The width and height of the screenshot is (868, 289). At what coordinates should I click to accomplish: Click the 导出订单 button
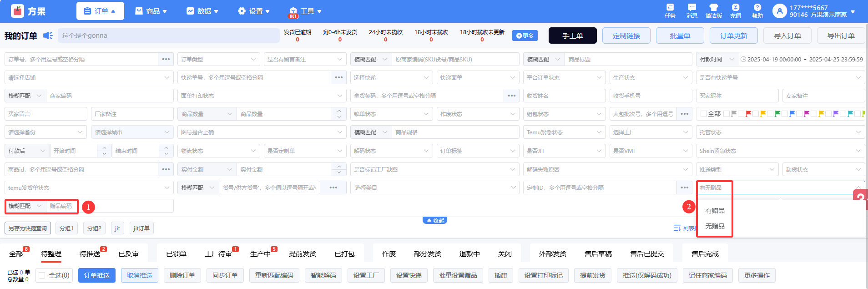point(841,35)
